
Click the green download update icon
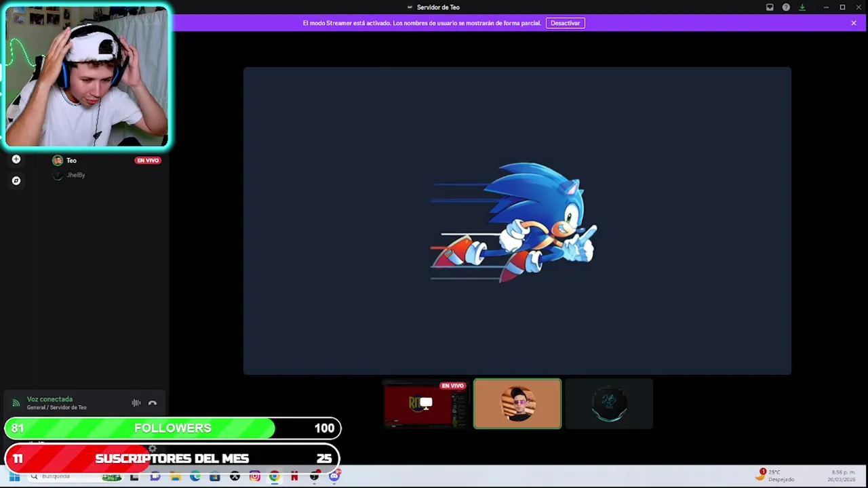click(x=802, y=7)
